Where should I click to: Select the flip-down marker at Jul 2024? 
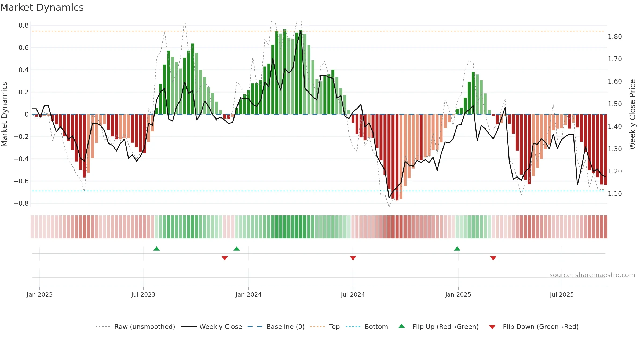[x=353, y=258]
